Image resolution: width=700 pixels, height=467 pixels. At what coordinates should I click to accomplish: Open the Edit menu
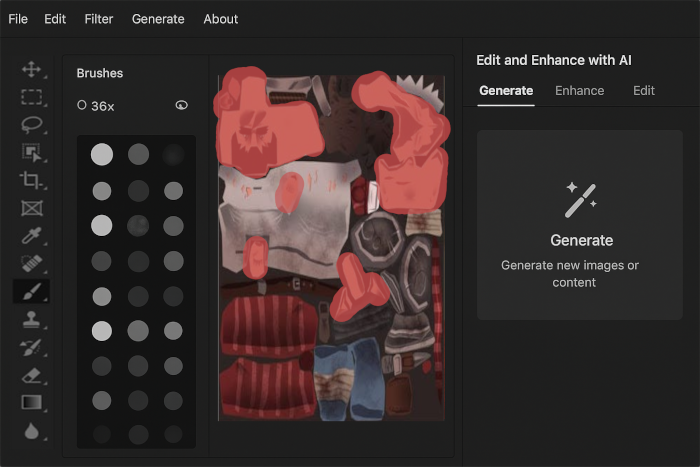tap(55, 19)
